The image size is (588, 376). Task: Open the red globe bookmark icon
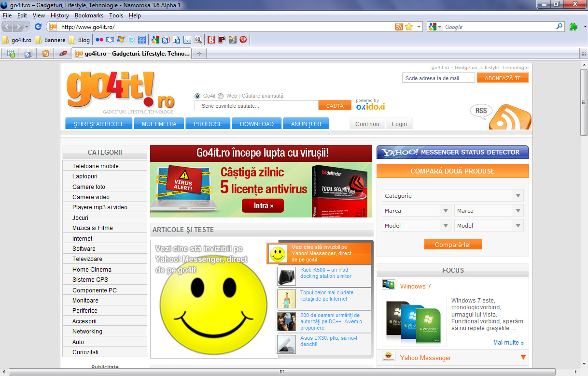(243, 40)
